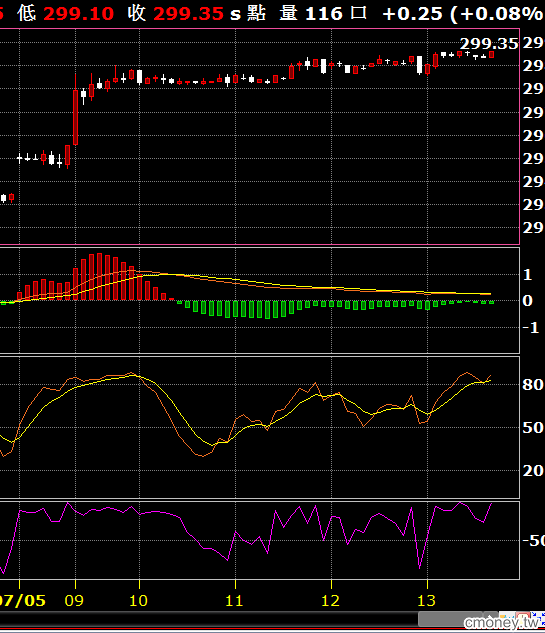Click the small orange icon beside the scrollbar
The image size is (545, 633).
(x=507, y=616)
